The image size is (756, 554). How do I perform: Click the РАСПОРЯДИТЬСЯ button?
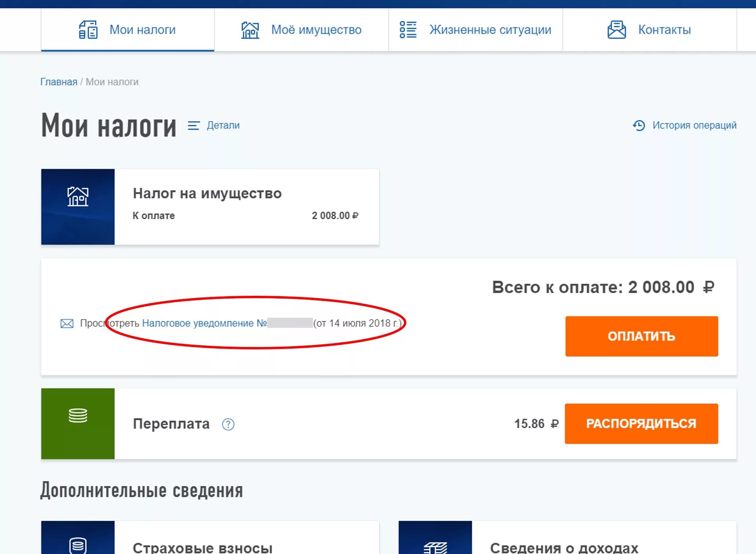click(x=641, y=423)
